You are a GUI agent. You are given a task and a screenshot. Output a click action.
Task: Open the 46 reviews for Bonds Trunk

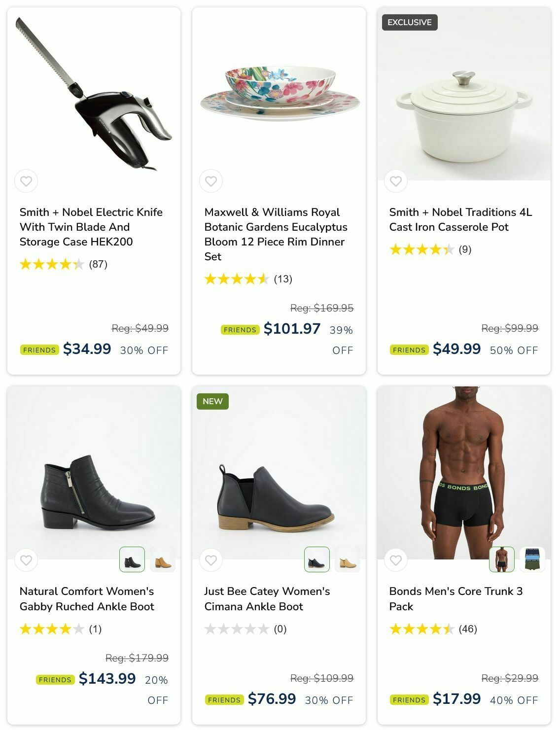[467, 629]
